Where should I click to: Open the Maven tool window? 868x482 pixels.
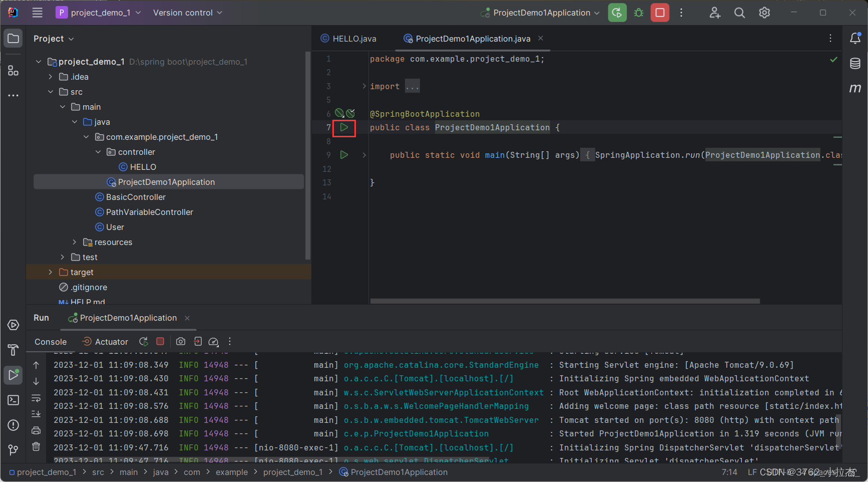855,88
